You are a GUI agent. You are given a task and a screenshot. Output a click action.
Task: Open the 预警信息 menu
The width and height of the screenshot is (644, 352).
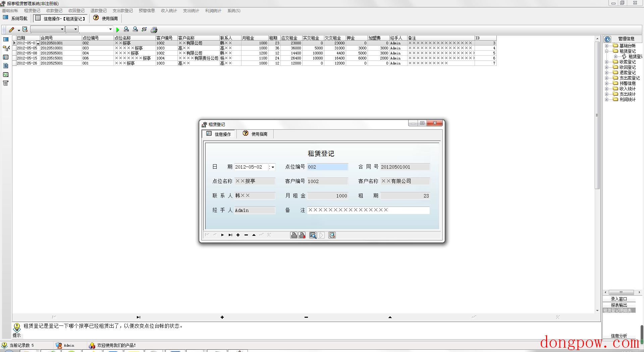(147, 11)
